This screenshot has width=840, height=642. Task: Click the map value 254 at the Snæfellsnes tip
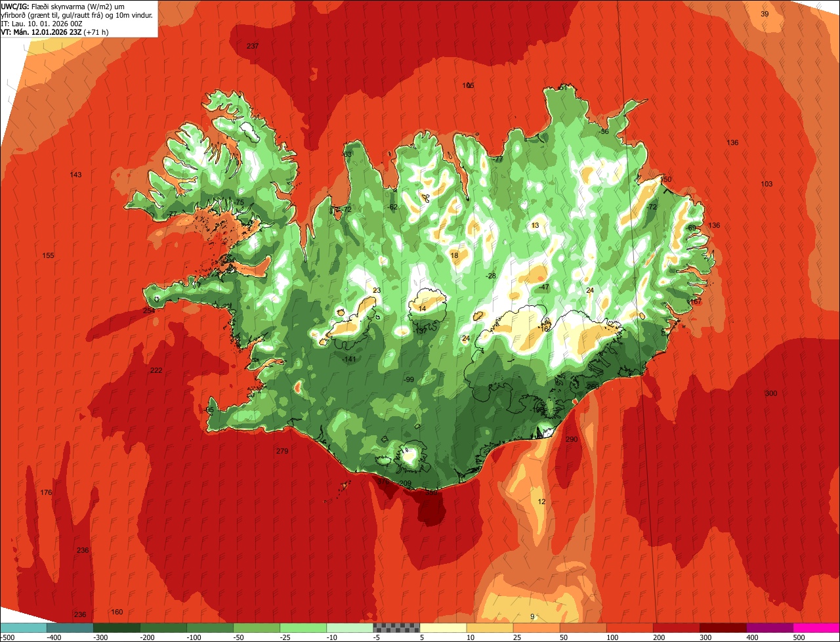pyautogui.click(x=149, y=310)
